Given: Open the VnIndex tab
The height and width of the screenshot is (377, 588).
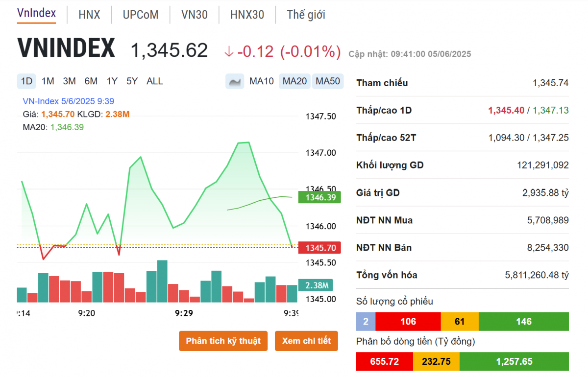Looking at the screenshot, I should 36,13.
